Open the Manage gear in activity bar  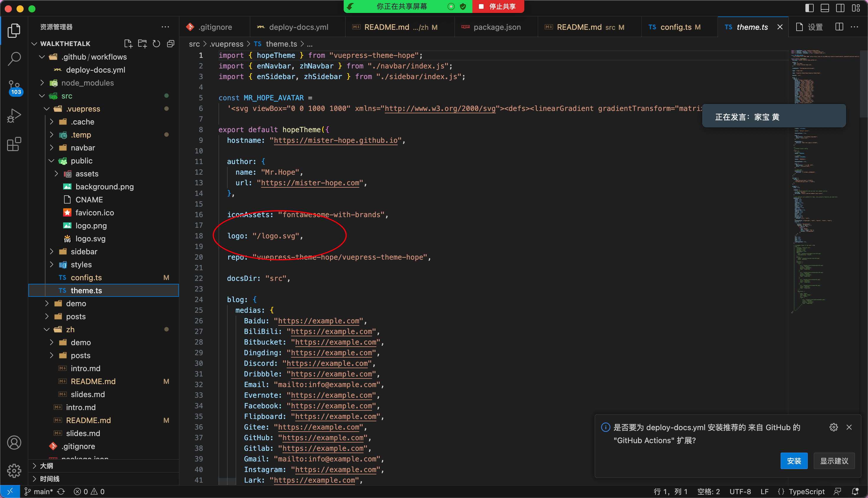click(x=14, y=471)
